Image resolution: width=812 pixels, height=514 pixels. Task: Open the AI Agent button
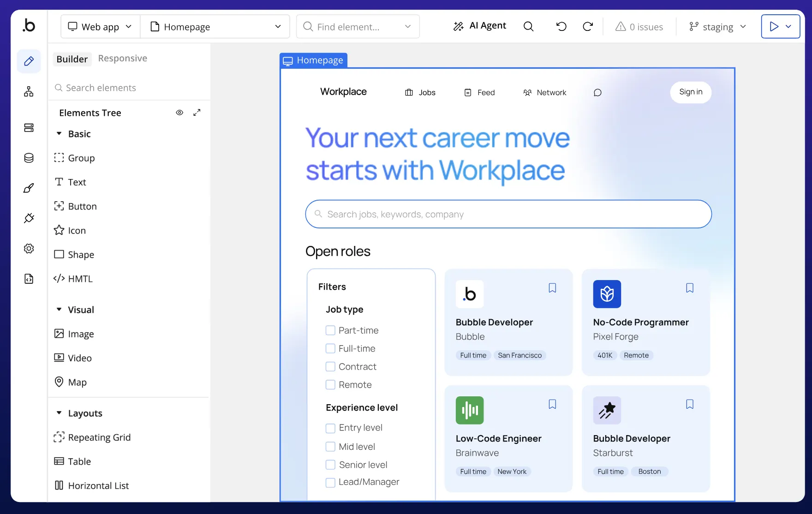point(480,26)
